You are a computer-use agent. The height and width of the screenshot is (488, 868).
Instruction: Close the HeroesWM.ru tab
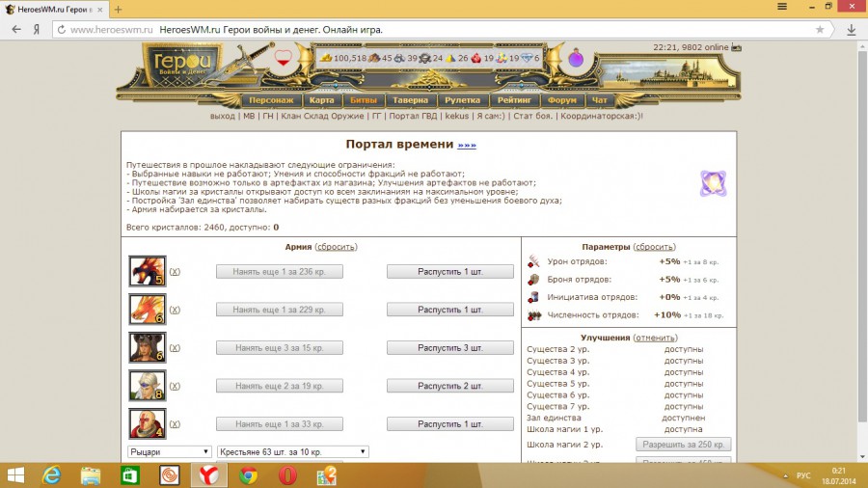click(x=99, y=10)
